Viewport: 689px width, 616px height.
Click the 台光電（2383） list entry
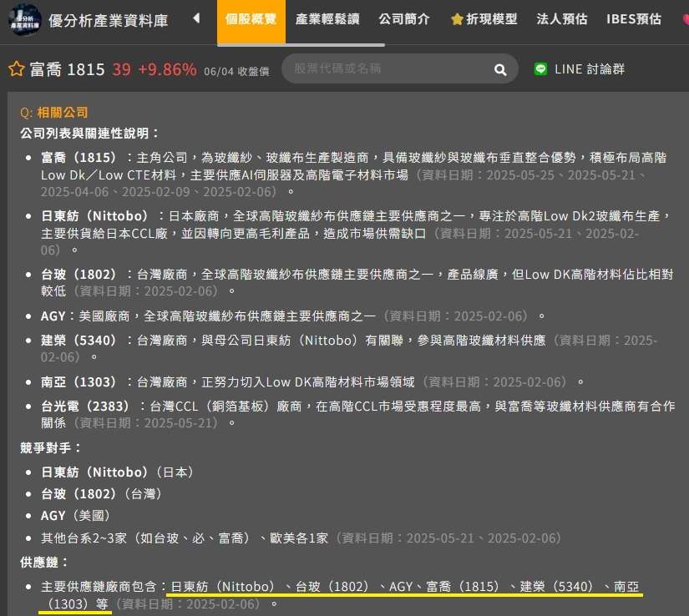coord(357,415)
